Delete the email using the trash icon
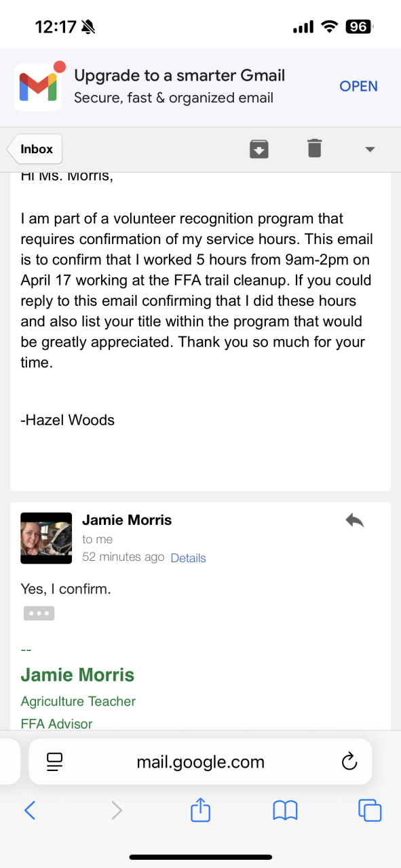 [x=314, y=149]
